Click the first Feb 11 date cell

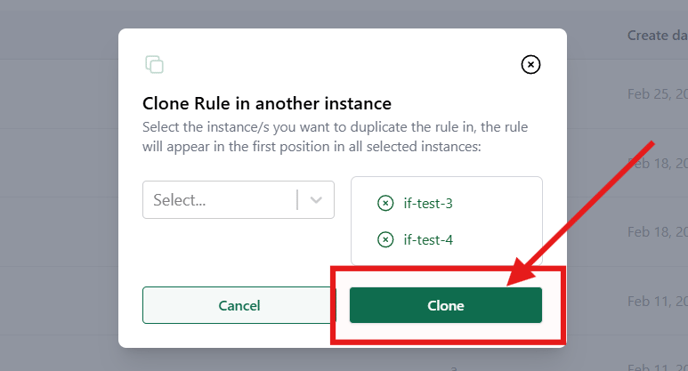tap(657, 301)
